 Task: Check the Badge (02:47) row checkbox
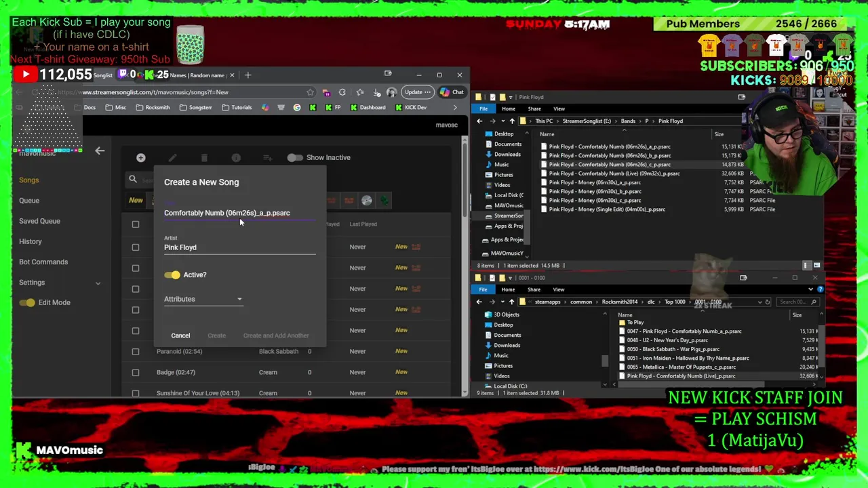tap(136, 372)
